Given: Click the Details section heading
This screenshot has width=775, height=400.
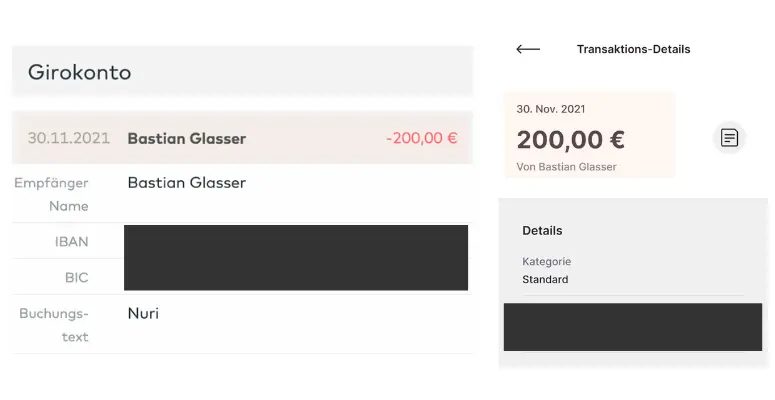Looking at the screenshot, I should coord(542,231).
